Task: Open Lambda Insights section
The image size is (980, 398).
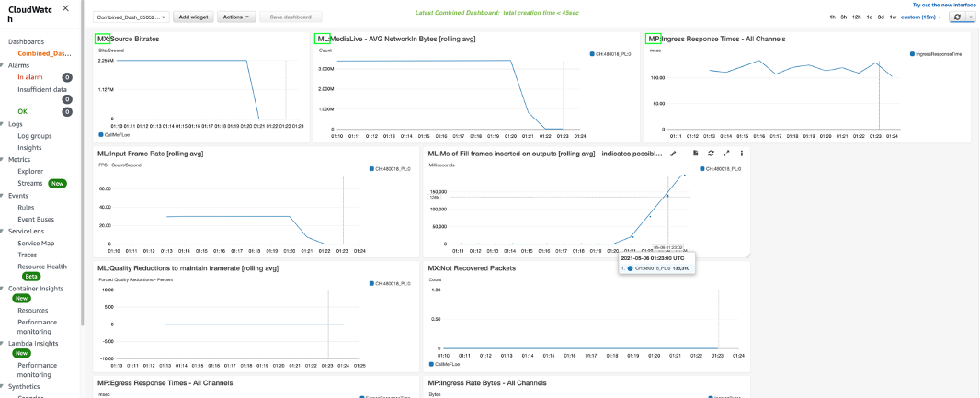Action: click(33, 343)
